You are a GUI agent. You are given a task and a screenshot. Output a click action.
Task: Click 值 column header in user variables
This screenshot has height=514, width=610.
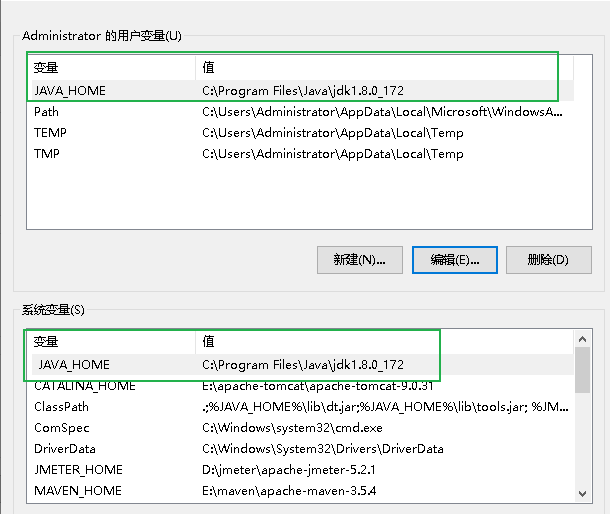click(384, 68)
